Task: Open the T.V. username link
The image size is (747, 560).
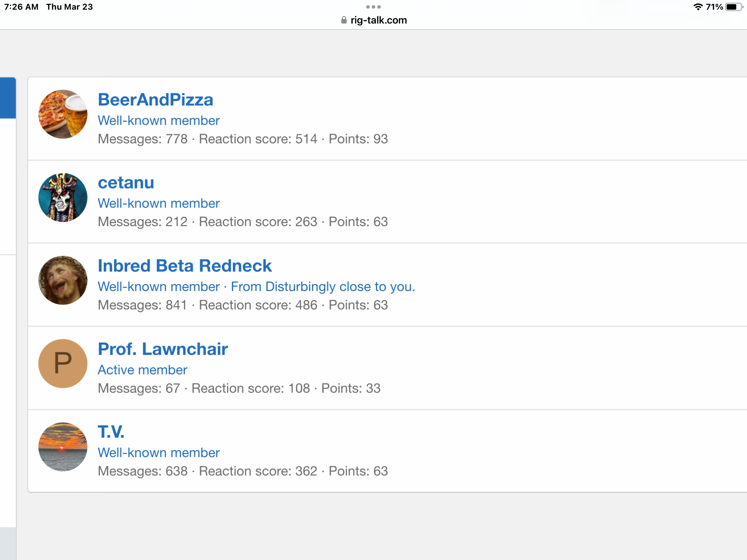Action: [x=111, y=432]
